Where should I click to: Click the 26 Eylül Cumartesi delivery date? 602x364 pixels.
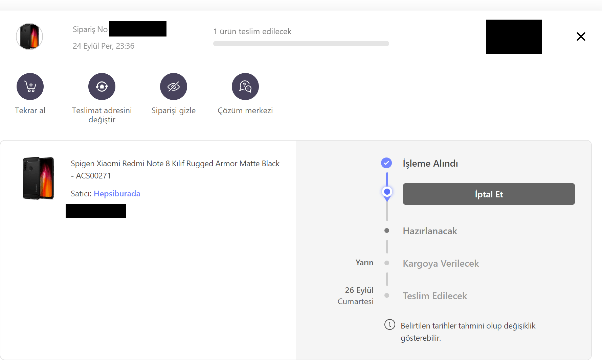[x=356, y=296]
